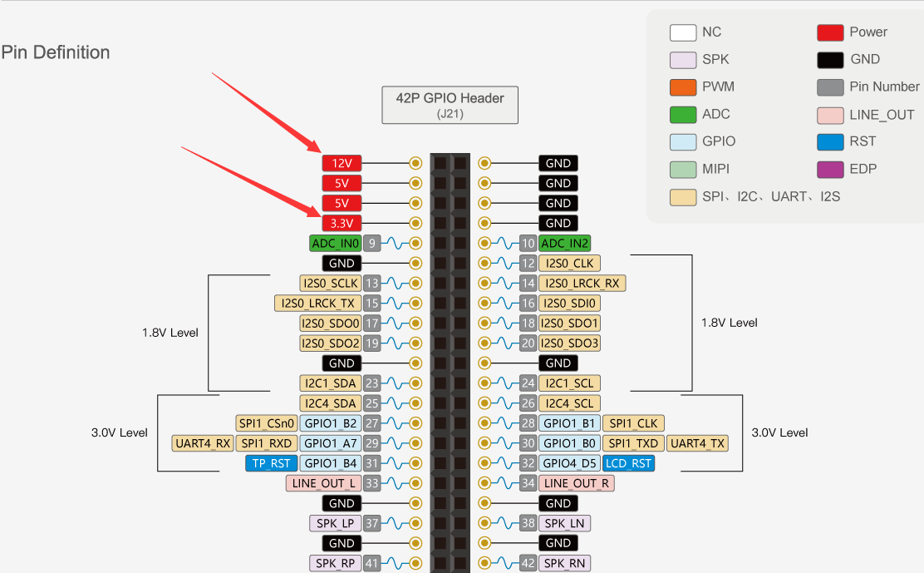This screenshot has height=573, width=924.
Task: Select the green ADC_IN0 pin label
Action: 336,244
